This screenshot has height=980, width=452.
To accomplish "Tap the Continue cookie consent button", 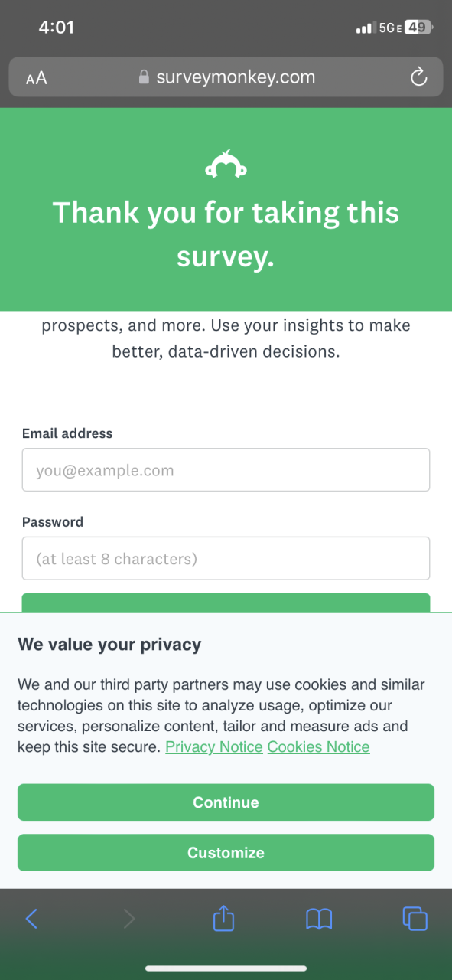I will coord(226,802).
